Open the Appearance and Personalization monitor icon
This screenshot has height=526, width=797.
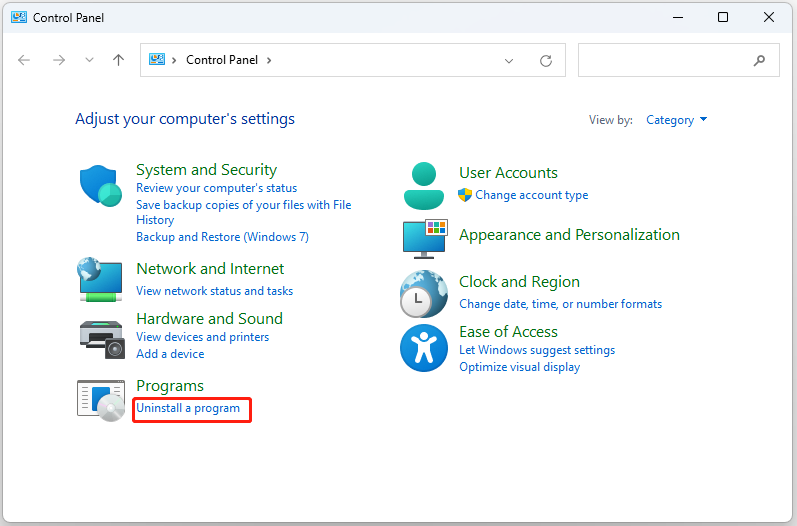coord(425,239)
